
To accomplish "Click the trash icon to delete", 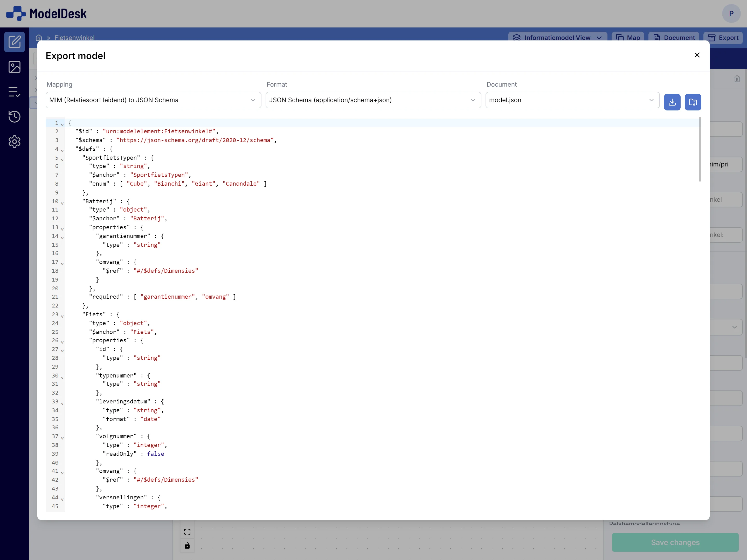I will (737, 79).
